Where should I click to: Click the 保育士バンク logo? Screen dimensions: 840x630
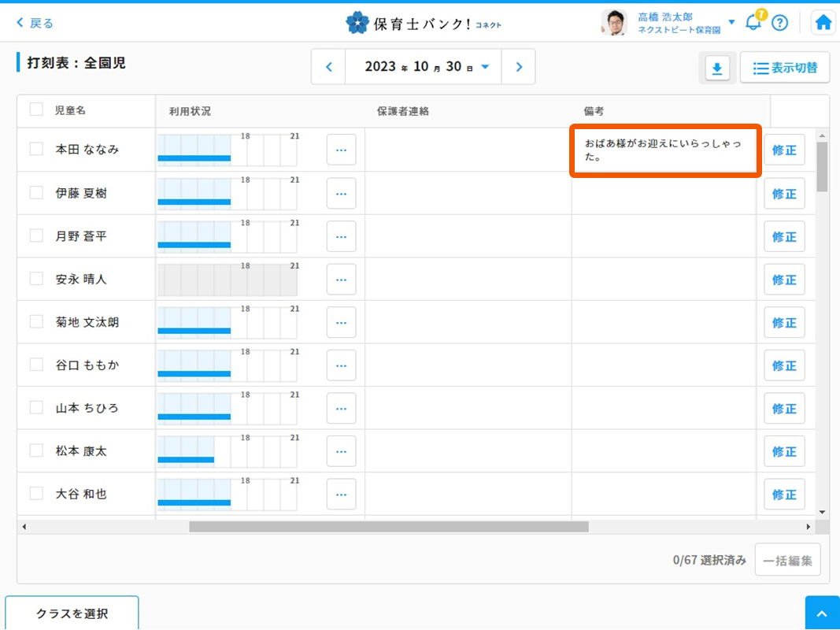point(424,23)
